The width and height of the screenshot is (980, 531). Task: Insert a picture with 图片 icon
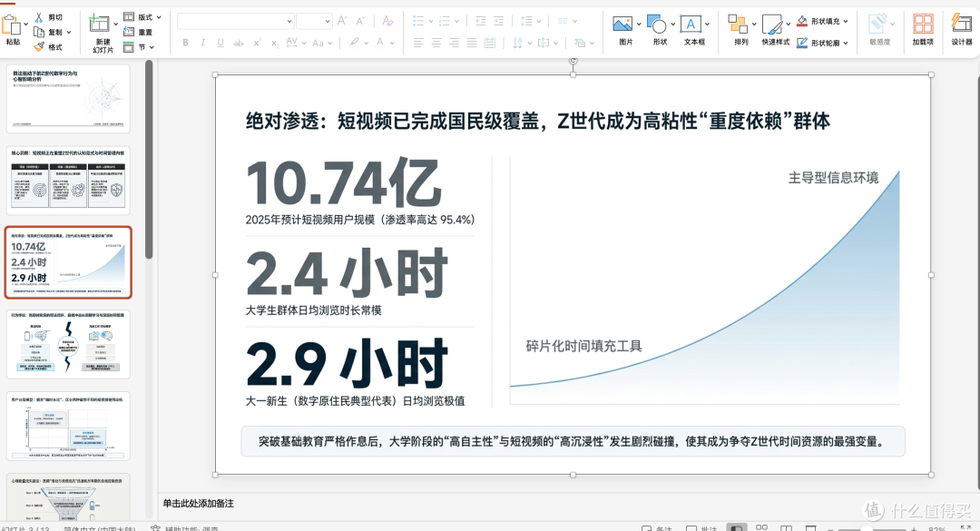622,25
